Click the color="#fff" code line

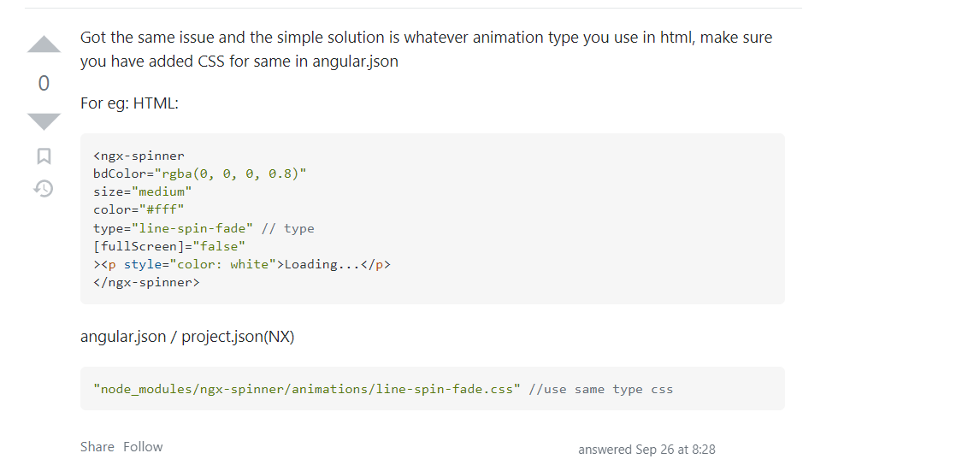point(139,209)
